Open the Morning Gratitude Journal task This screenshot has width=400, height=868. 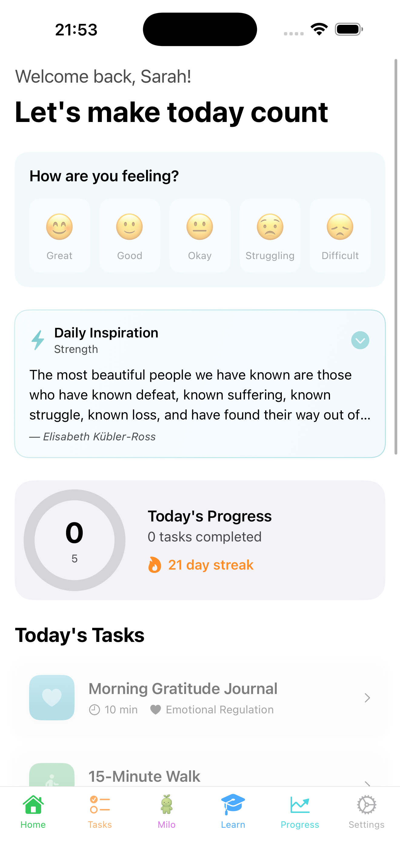[x=200, y=698]
